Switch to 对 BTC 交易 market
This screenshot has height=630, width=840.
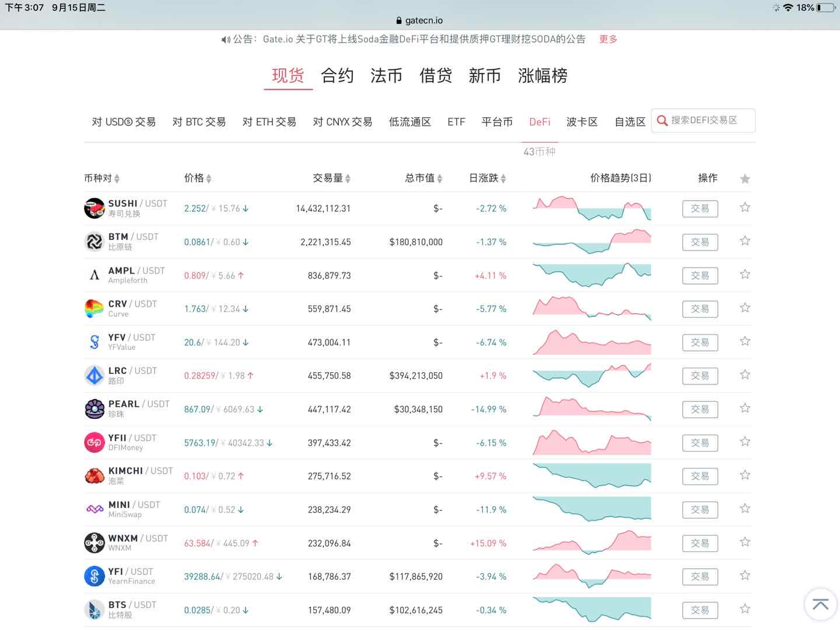199,122
